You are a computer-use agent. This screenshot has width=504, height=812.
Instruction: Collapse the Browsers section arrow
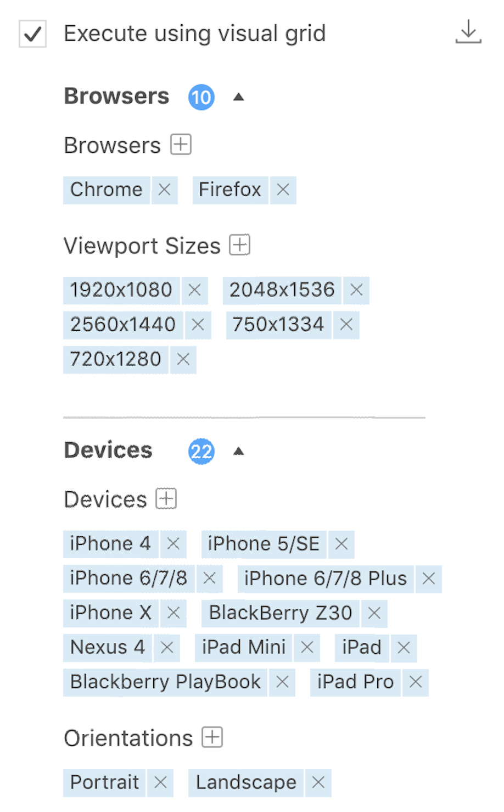(x=238, y=97)
